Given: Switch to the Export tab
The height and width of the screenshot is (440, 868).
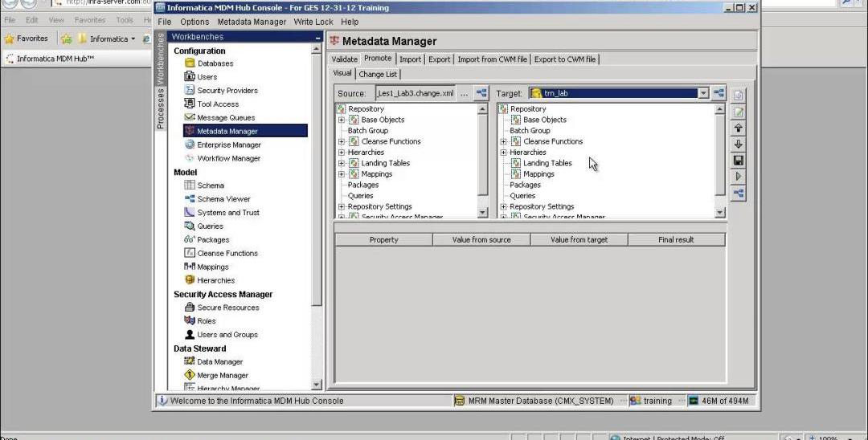Looking at the screenshot, I should click(x=439, y=59).
